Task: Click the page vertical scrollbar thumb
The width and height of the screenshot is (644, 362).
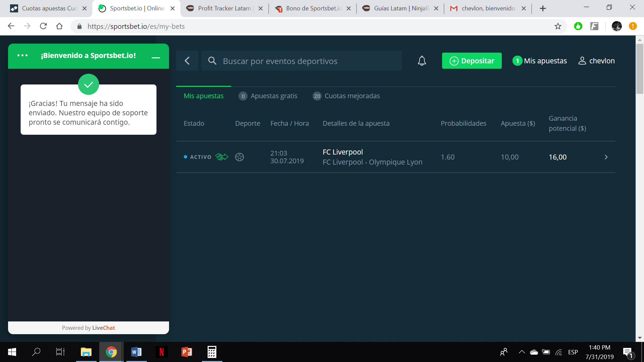Action: point(640,69)
